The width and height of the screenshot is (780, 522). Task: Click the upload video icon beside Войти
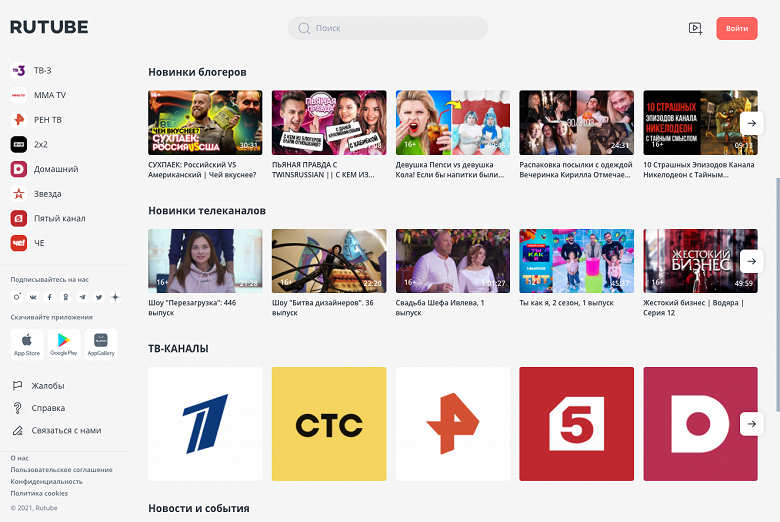click(695, 28)
